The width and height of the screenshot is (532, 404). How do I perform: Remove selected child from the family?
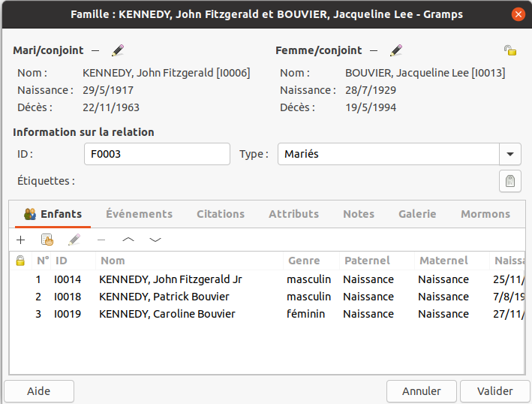(101, 240)
